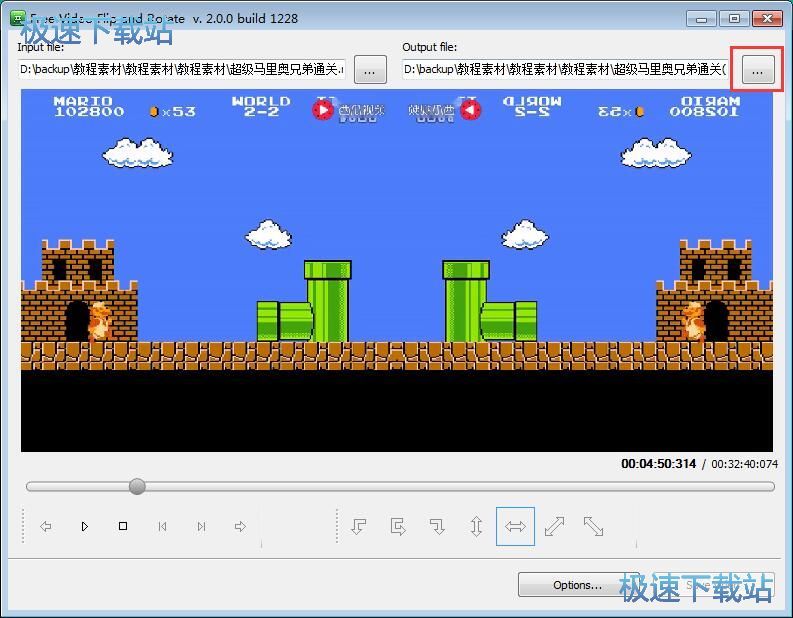Click the Mario video preview area

click(x=396, y=271)
